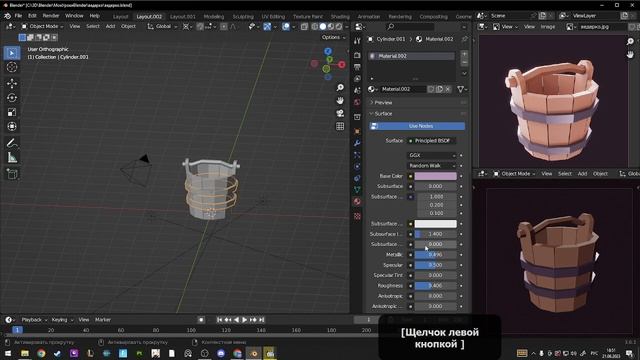Viewport: 640px width, 360px height.
Task: Select the Rotate tool
Action: pos(12,98)
